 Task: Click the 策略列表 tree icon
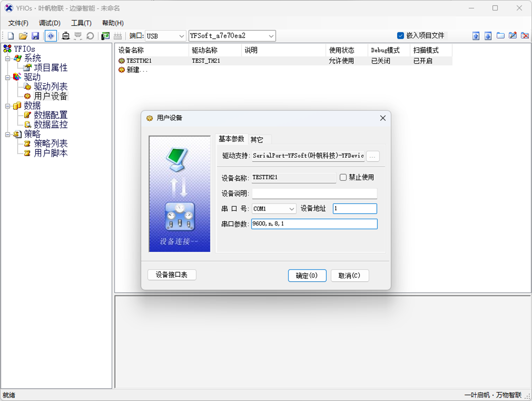[x=27, y=143]
